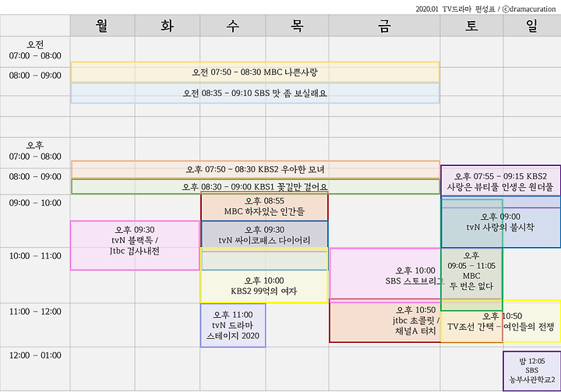Click the 오후 07:00 - 08:00 time label
This screenshot has width=561, height=392.
(35, 150)
